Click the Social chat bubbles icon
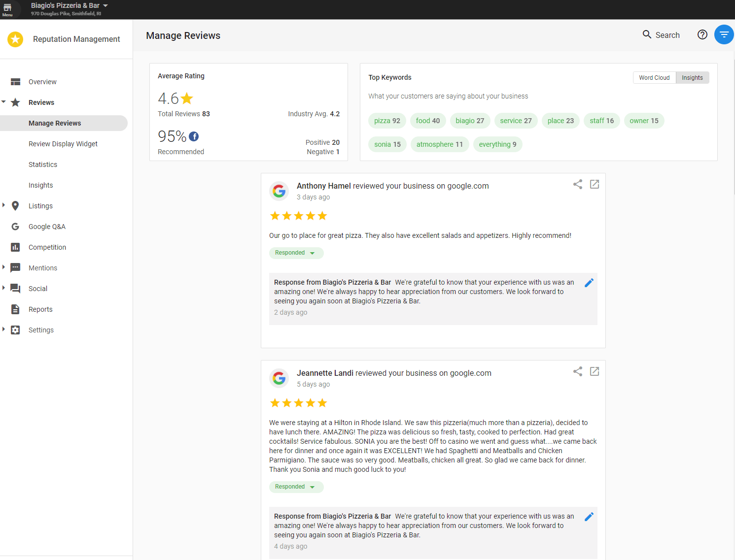This screenshot has height=560, width=735. 15,289
